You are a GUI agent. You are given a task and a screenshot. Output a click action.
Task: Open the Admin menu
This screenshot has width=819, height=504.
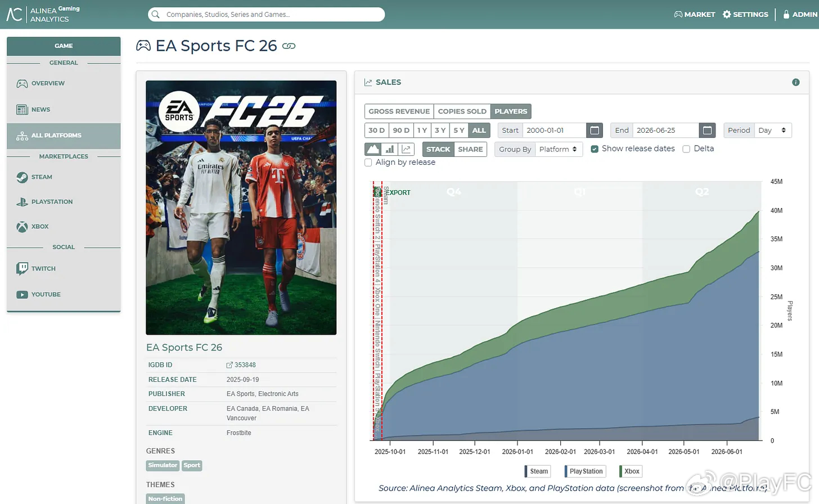(x=800, y=14)
